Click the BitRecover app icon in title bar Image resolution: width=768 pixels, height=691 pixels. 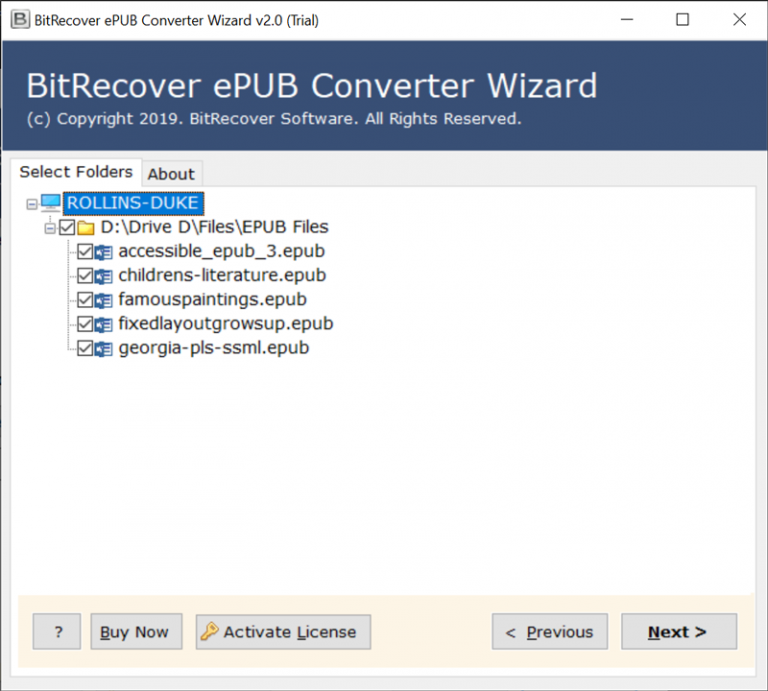(20, 20)
